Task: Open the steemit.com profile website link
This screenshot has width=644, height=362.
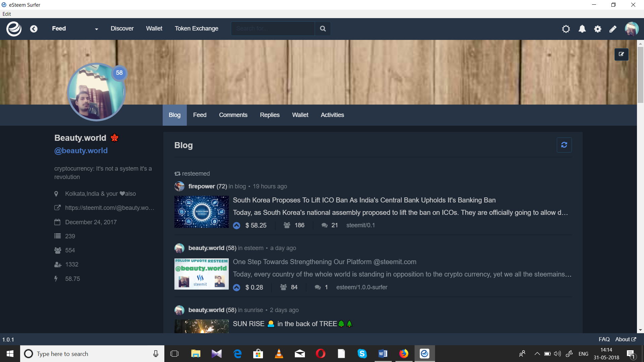Action: [110, 208]
